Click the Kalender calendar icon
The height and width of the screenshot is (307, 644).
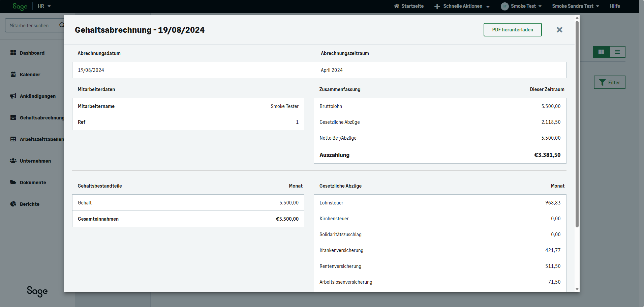[13, 74]
